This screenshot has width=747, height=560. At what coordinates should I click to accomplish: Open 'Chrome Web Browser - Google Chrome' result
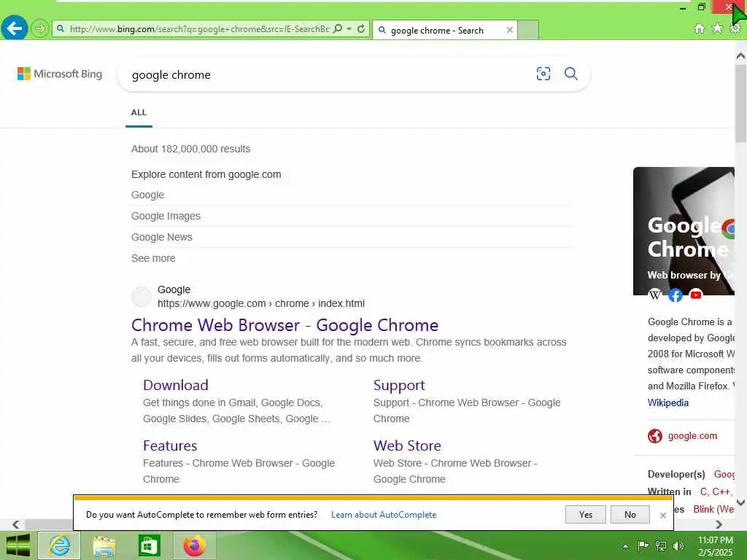(x=285, y=325)
